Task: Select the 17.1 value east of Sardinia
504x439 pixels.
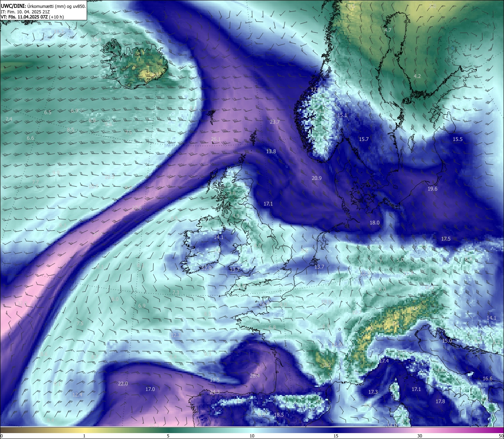Action: pyautogui.click(x=416, y=389)
